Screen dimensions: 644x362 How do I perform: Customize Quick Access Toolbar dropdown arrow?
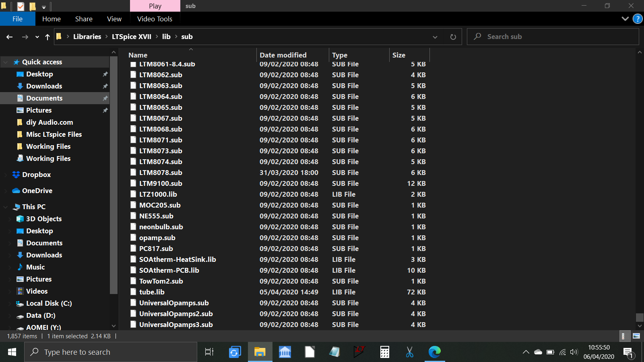click(x=44, y=7)
